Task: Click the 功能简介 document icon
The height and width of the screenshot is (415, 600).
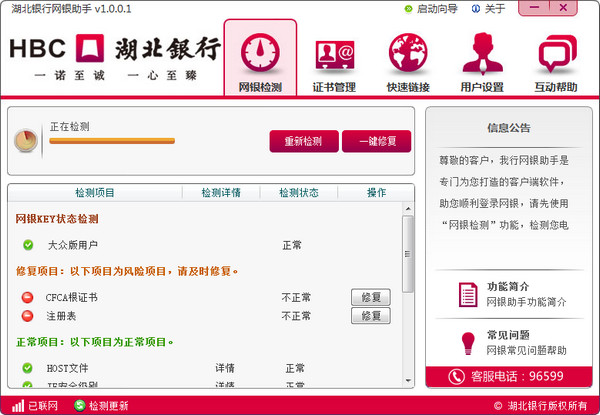Action: click(x=467, y=293)
